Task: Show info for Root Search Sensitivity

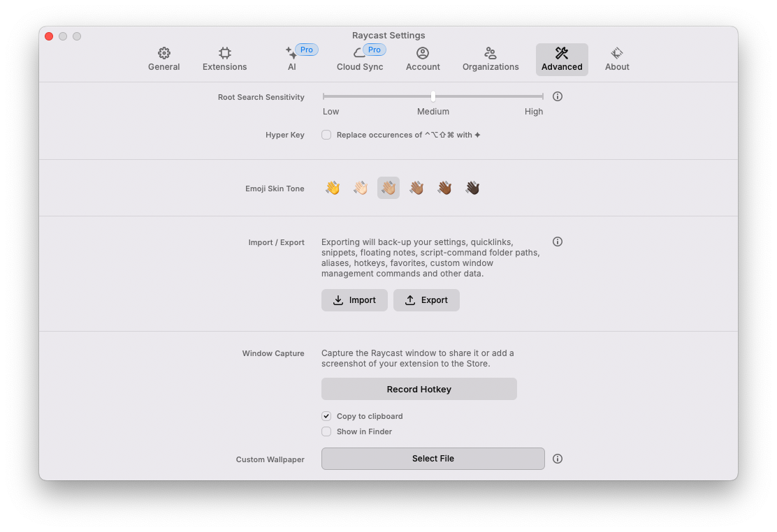Action: [558, 96]
